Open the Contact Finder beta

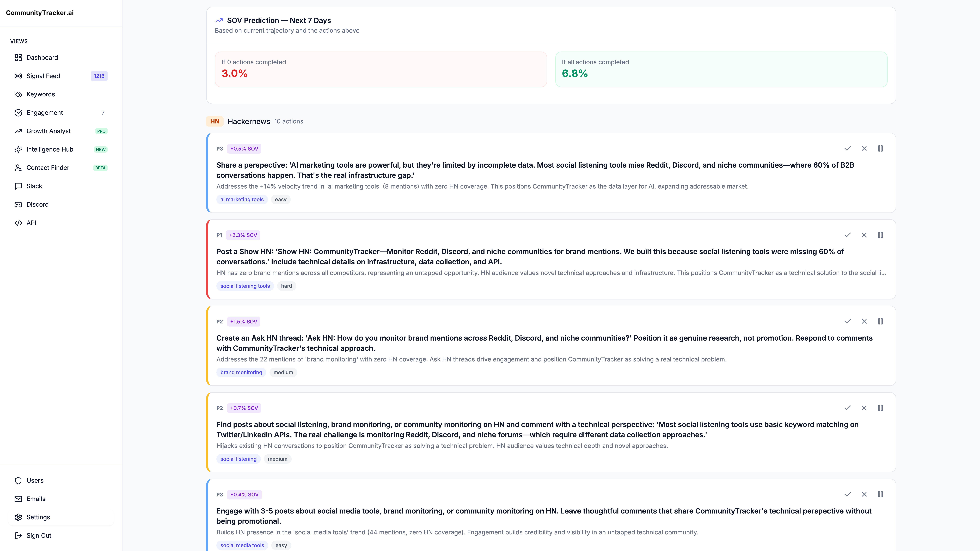(x=48, y=168)
